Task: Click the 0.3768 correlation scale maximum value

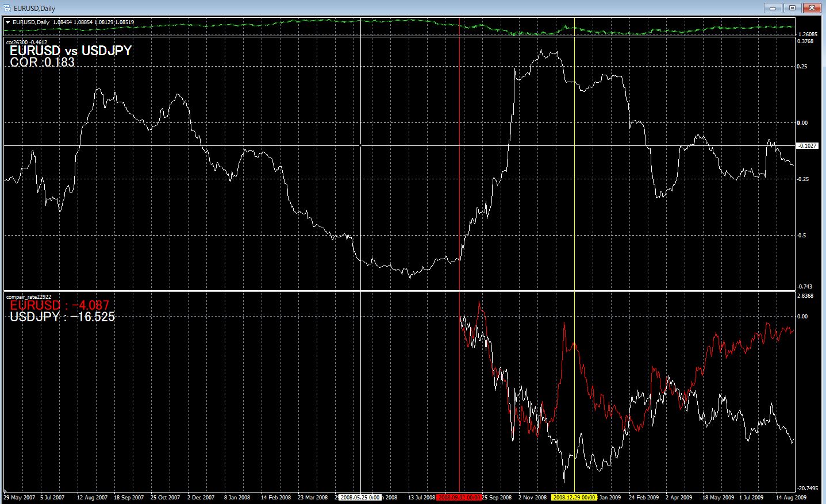Action: click(x=805, y=41)
